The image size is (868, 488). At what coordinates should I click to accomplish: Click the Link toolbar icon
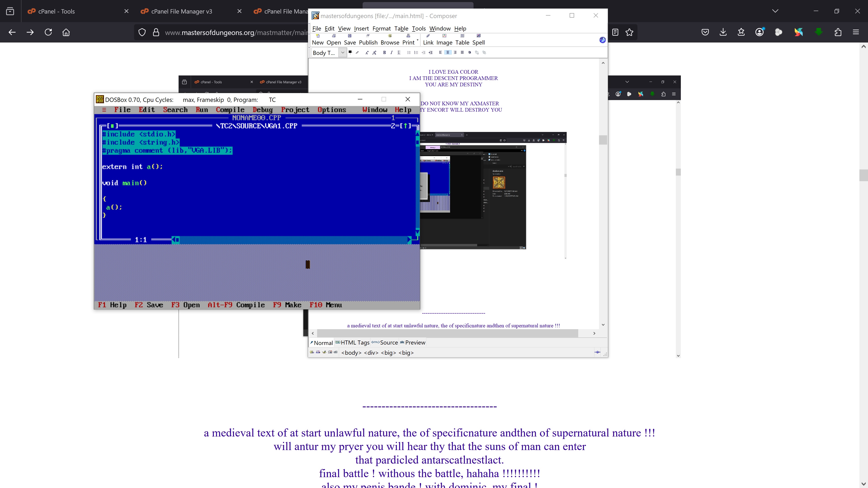428,39
